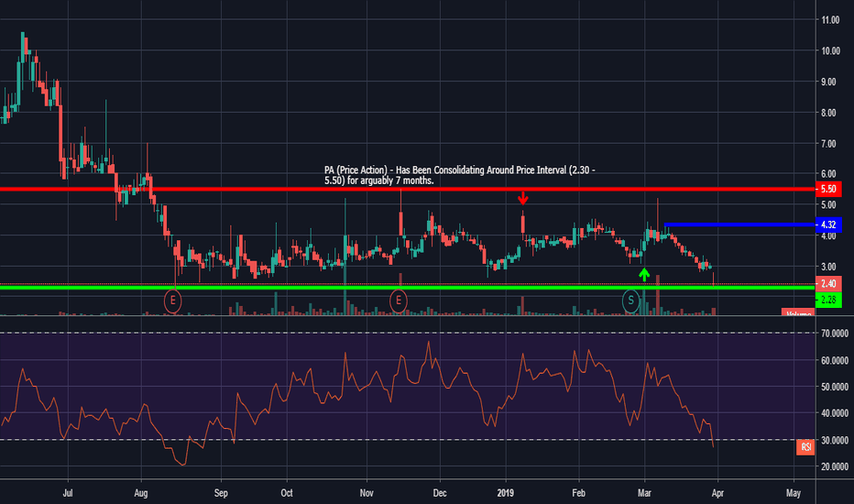Click the Mar label on time axis

pyautogui.click(x=644, y=493)
